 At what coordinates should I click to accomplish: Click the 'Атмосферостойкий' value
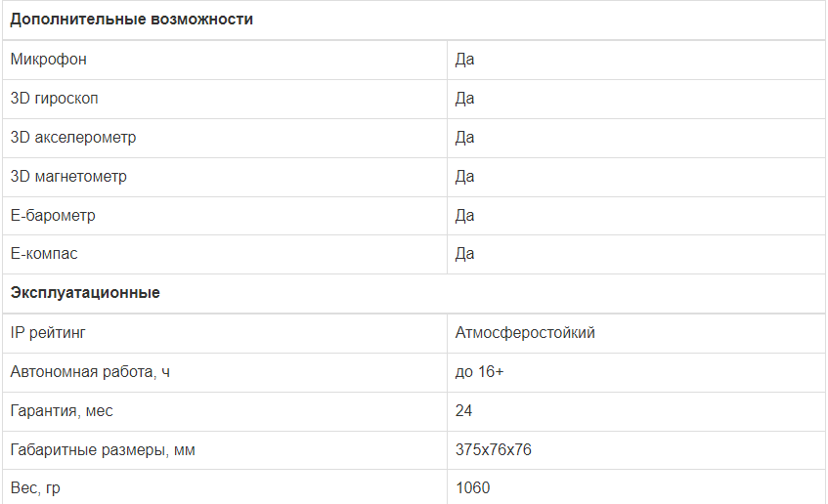525,333
